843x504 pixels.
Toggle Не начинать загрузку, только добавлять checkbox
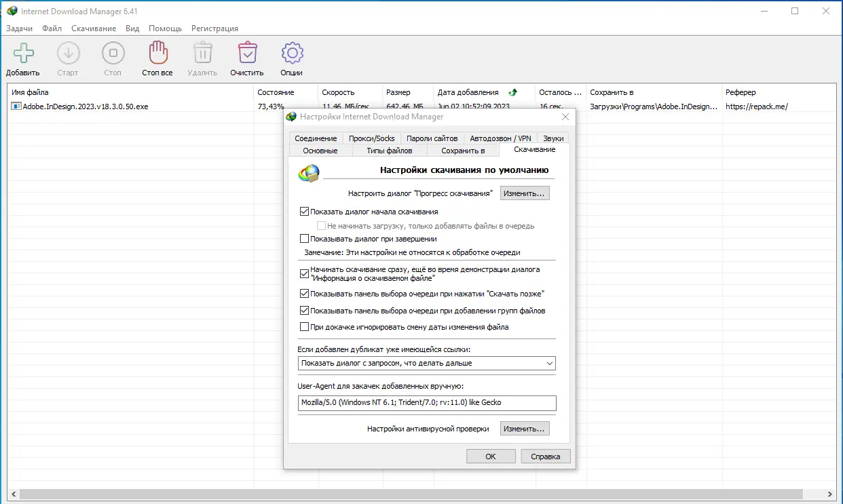click(322, 226)
